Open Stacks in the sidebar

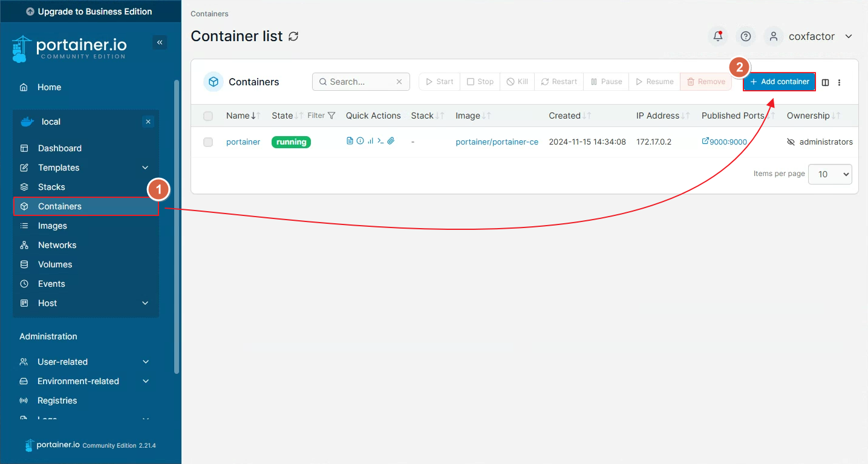click(x=85, y=187)
